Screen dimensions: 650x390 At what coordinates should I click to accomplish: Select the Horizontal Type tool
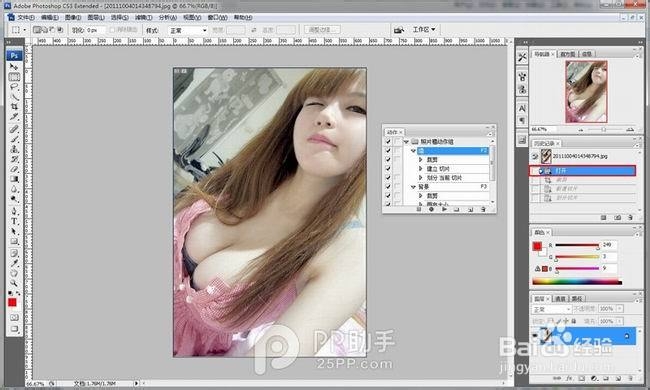pos(14,221)
